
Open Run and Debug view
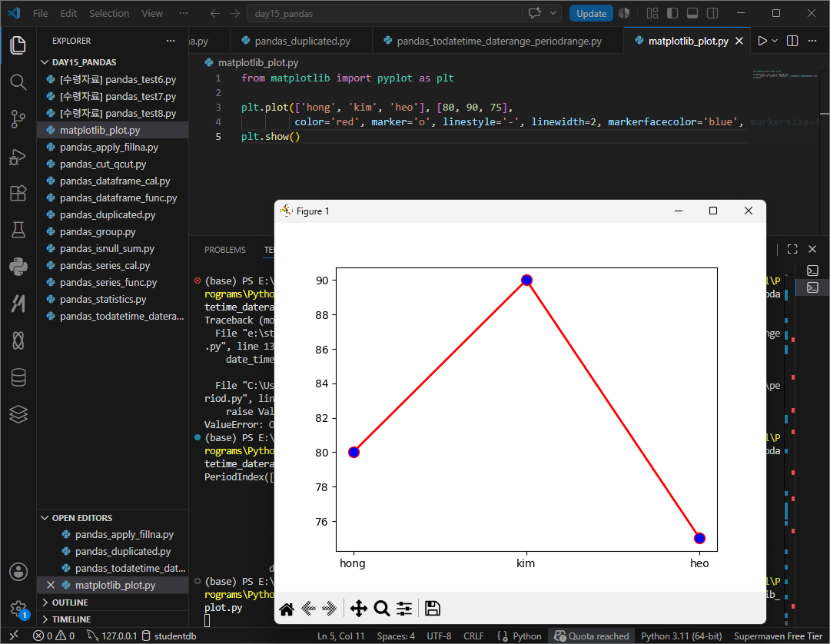(x=18, y=156)
